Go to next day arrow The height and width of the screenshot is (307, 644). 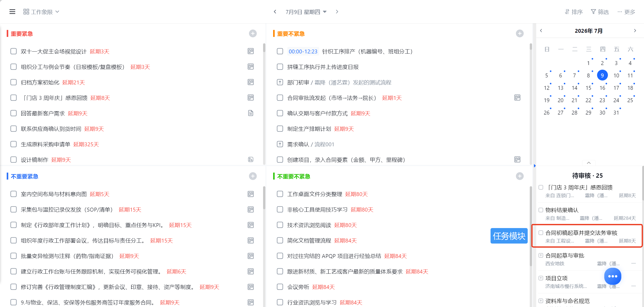tap(337, 12)
